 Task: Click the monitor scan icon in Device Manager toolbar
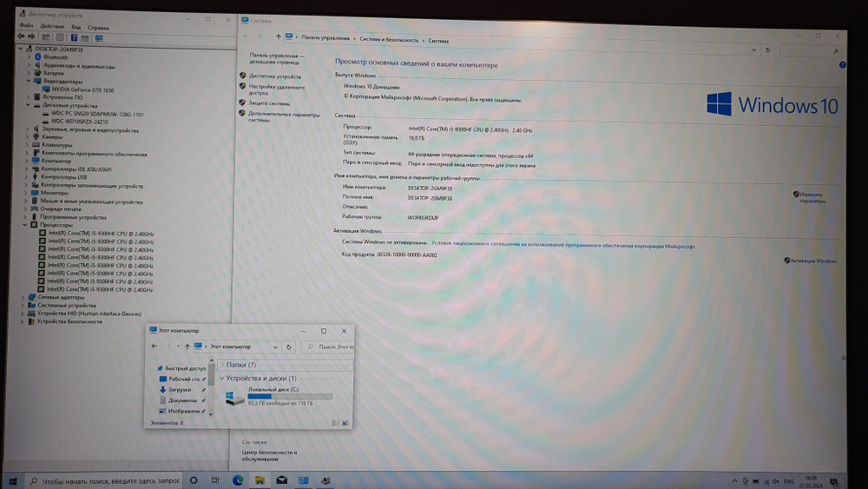99,38
